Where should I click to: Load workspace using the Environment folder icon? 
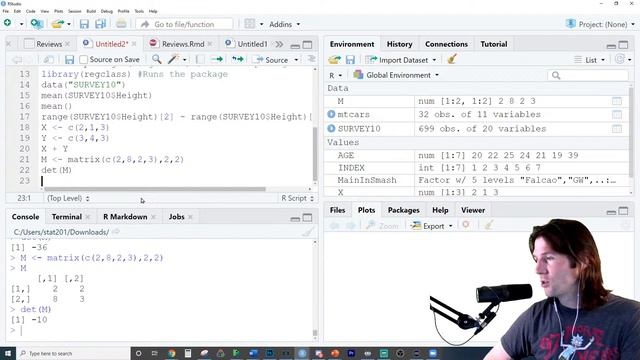[334, 60]
